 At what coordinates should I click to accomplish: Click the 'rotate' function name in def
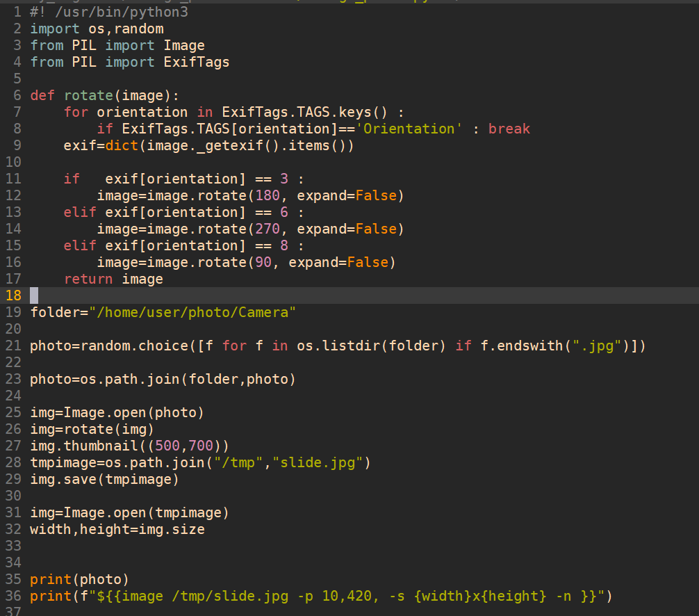pos(88,95)
